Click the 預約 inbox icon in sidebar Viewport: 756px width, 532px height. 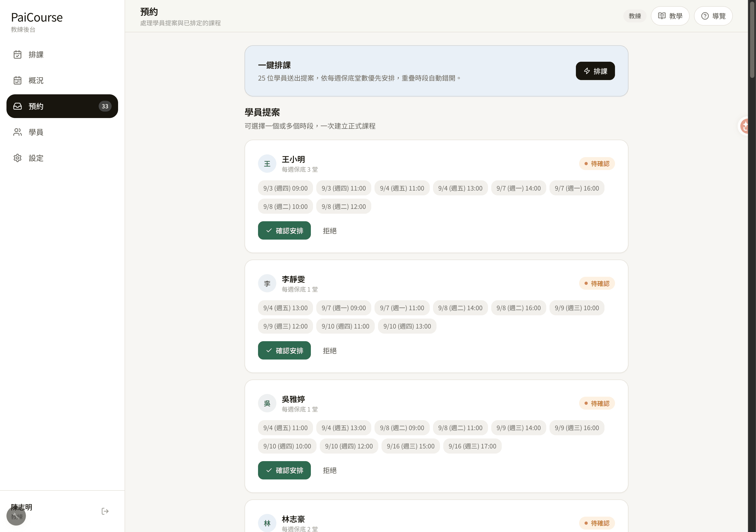coord(18,106)
